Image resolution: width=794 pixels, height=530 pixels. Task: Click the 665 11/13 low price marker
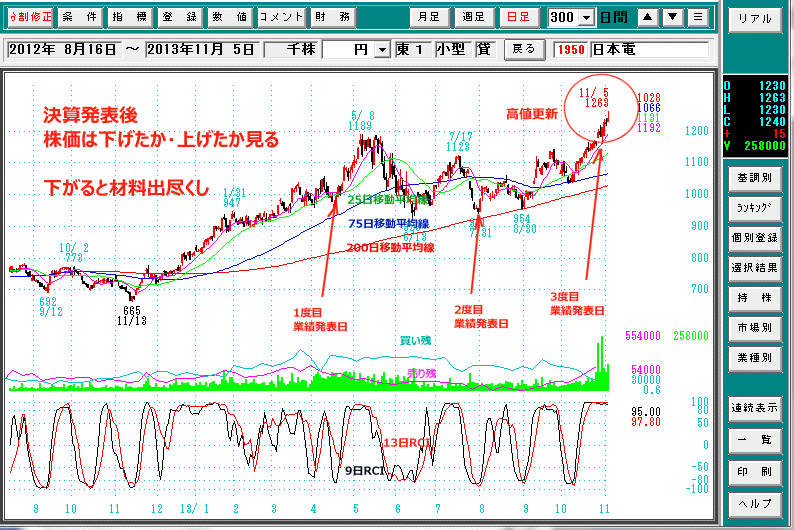132,315
